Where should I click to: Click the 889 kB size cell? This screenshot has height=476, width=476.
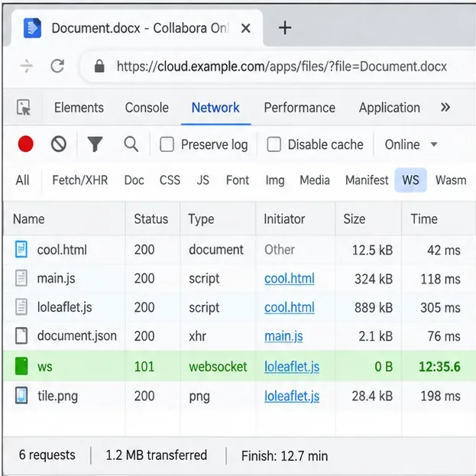(x=374, y=307)
